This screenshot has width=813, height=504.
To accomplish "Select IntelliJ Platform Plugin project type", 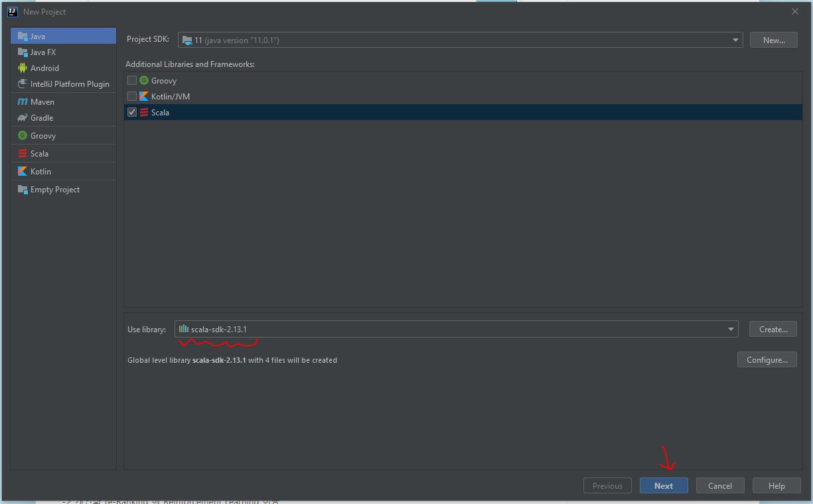I will point(63,84).
